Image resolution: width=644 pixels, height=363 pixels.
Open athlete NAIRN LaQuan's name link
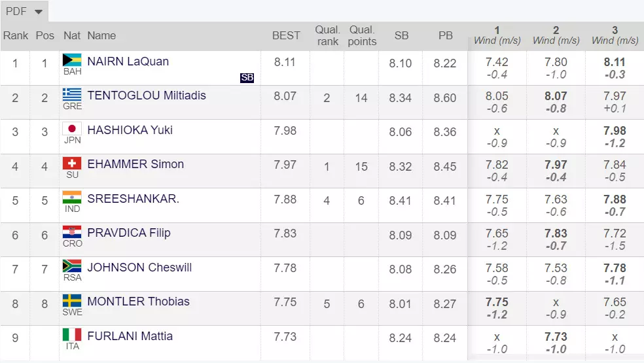128,61
